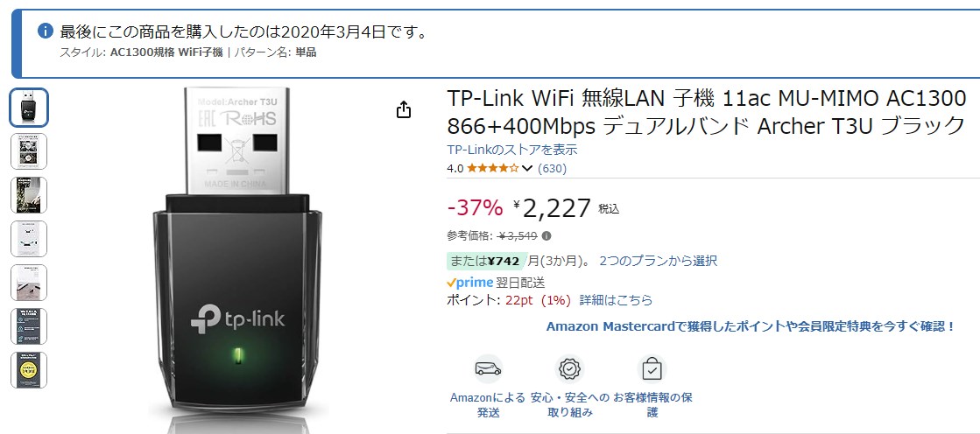
Task: Click the info icon next to reference price
Action: point(547,236)
